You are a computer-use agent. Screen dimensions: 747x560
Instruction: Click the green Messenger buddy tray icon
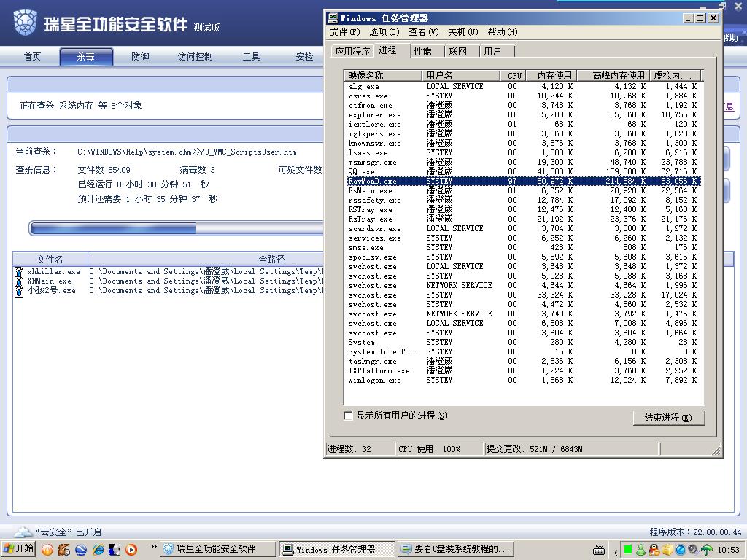click(x=640, y=550)
